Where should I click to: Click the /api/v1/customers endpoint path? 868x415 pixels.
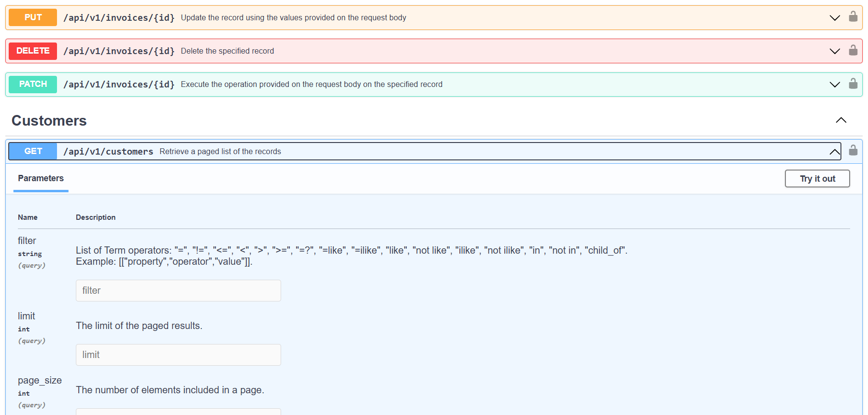click(x=108, y=152)
